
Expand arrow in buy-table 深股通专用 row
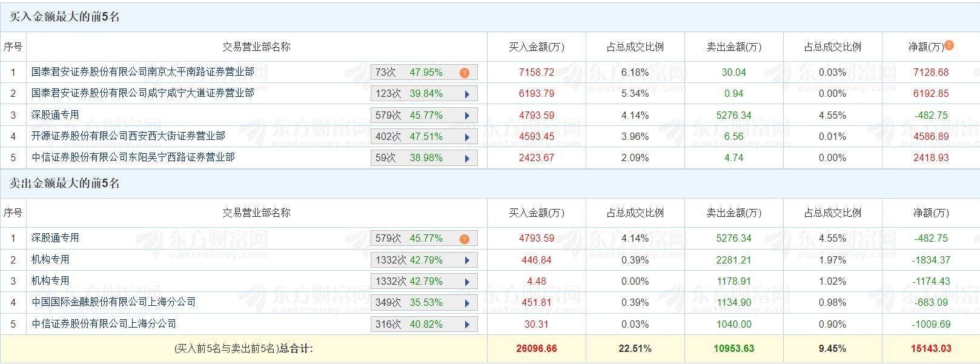pyautogui.click(x=467, y=116)
